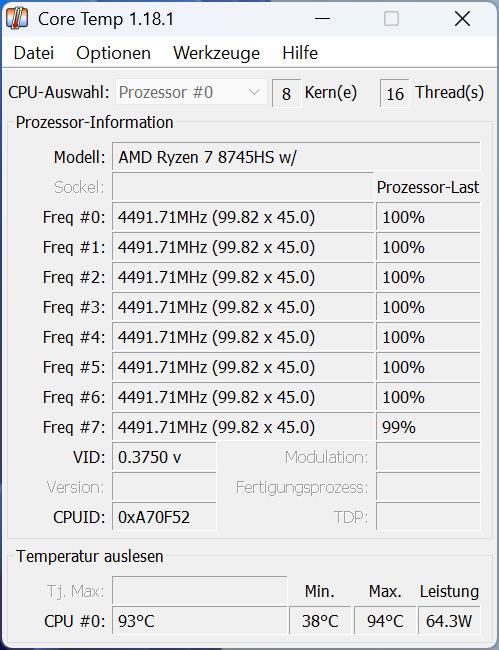Viewport: 499px width, 650px height.
Task: Open the Optionen menu
Action: pyautogui.click(x=113, y=53)
